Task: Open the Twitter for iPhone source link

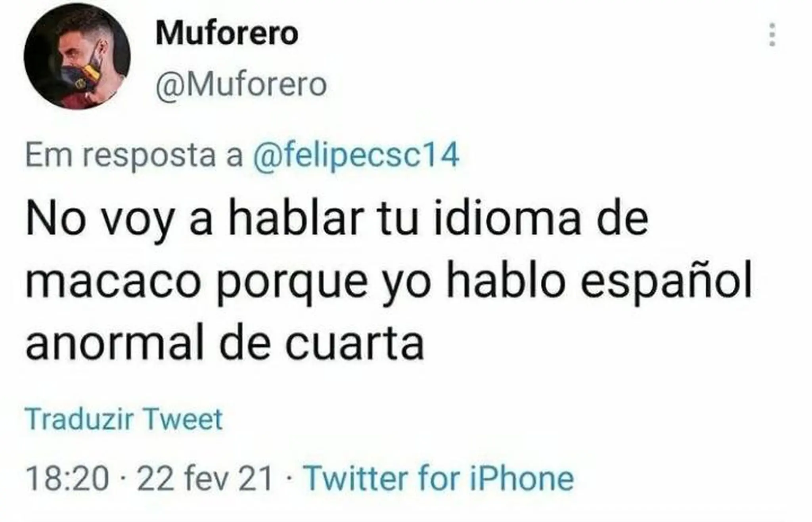Action: coord(439,478)
